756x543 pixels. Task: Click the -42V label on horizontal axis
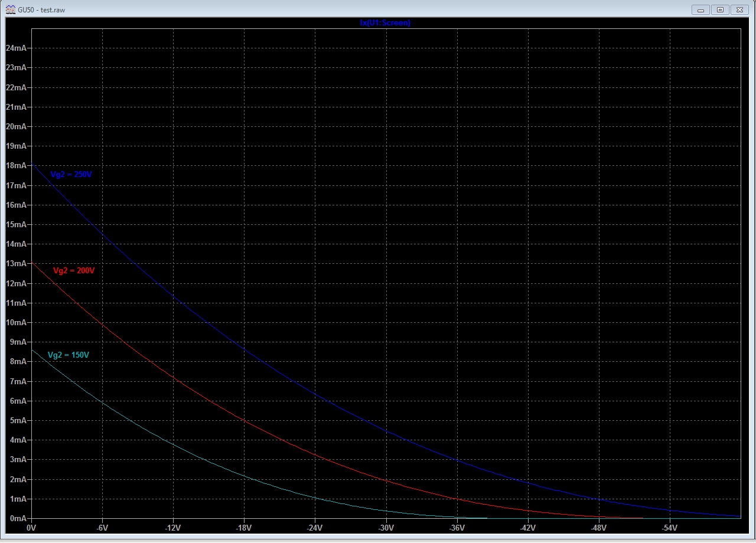pos(527,528)
